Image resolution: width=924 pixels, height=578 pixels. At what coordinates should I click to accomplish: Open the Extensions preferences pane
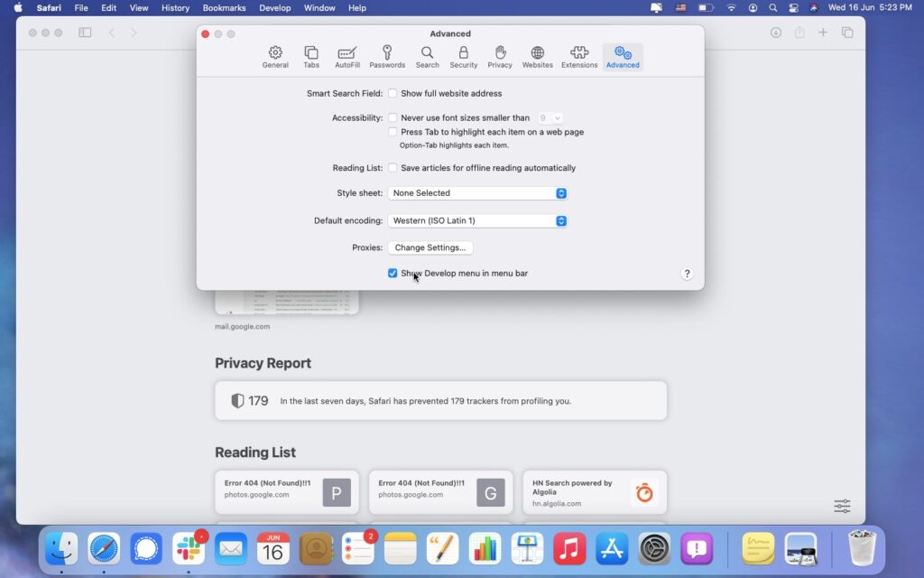click(578, 54)
